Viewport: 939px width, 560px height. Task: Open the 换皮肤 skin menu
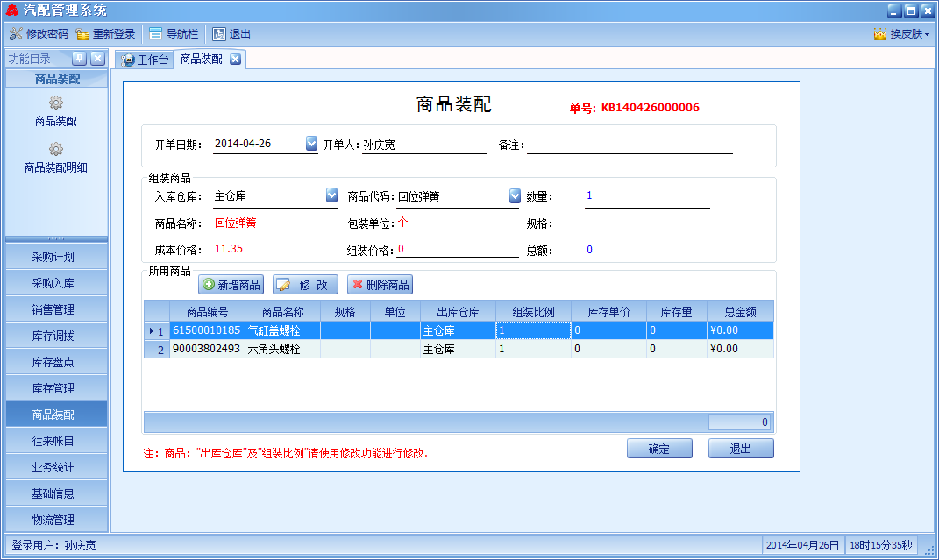click(900, 34)
